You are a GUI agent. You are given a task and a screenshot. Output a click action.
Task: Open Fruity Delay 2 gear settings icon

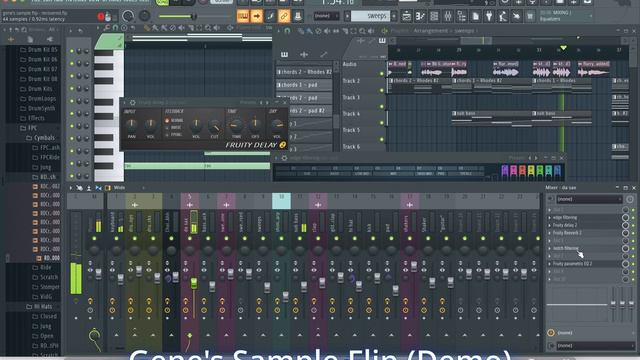(x=132, y=102)
